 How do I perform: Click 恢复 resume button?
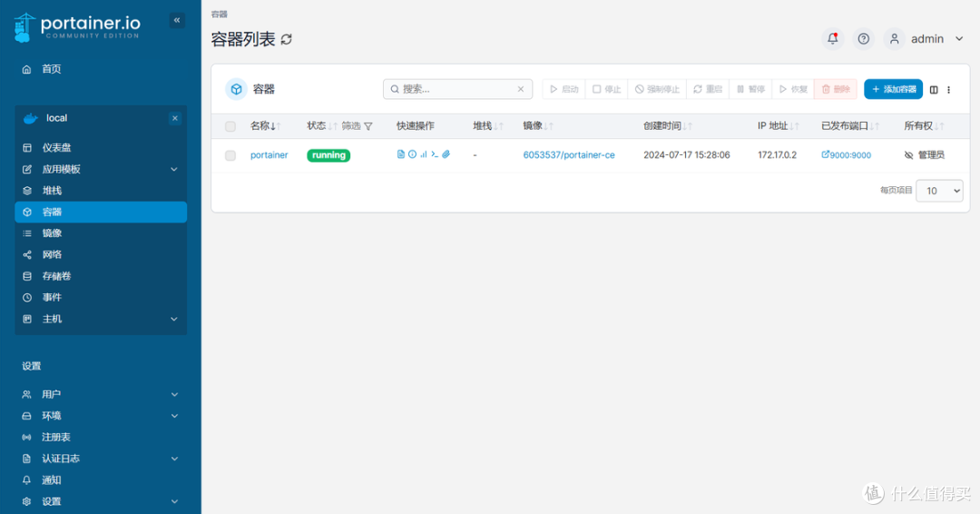tap(793, 89)
